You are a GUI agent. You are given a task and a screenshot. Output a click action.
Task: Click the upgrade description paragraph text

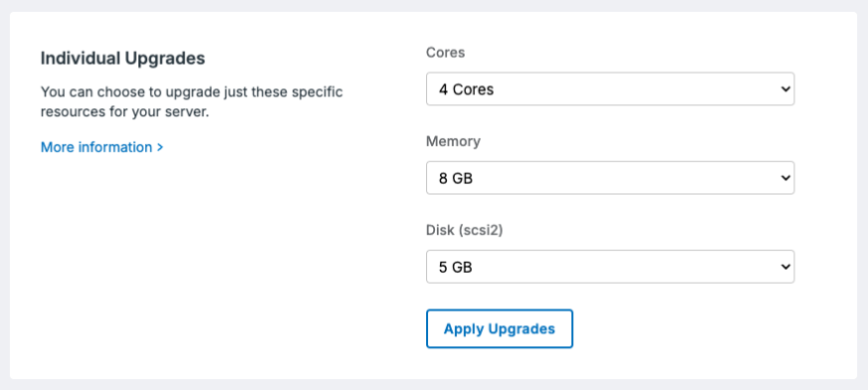(191, 101)
